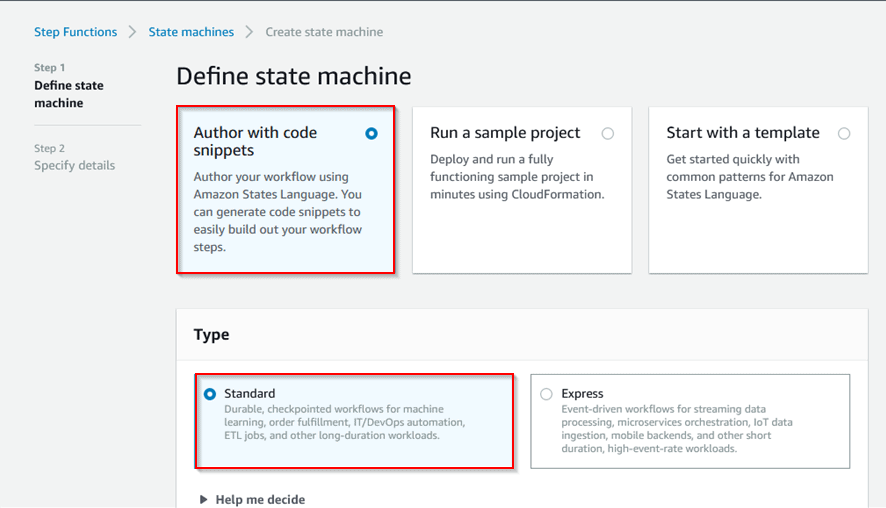Image resolution: width=886 pixels, height=508 pixels.
Task: Click the triangle arrow beside Help me decide
Action: tap(204, 499)
